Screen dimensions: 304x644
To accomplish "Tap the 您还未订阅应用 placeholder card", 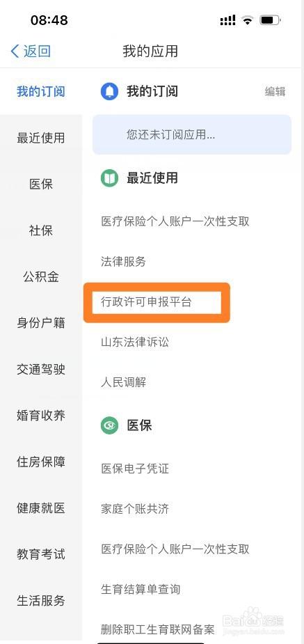I will 192,134.
